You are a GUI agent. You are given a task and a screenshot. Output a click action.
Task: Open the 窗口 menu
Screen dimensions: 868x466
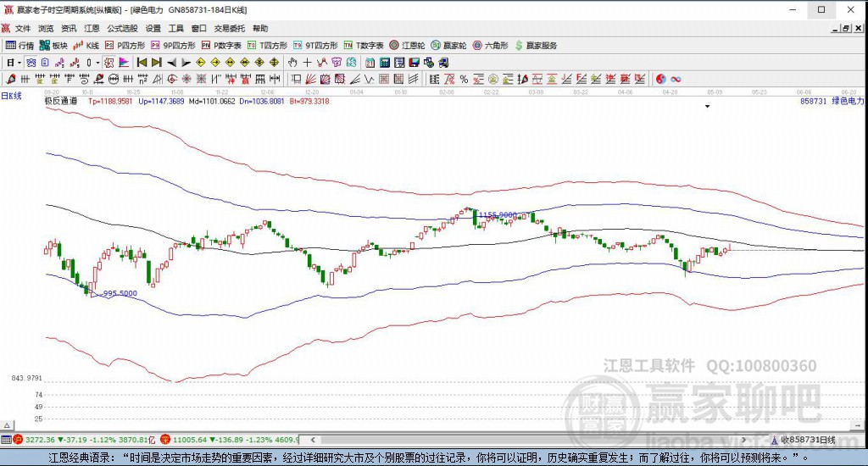(x=198, y=28)
